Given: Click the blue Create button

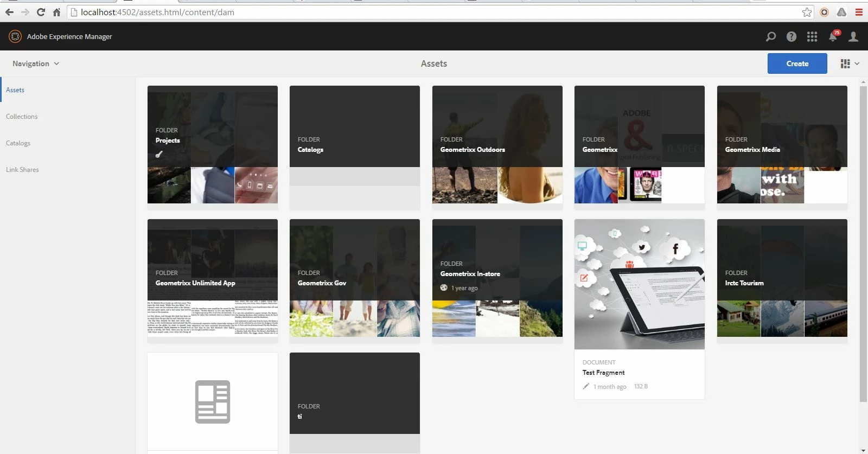Looking at the screenshot, I should pos(797,63).
